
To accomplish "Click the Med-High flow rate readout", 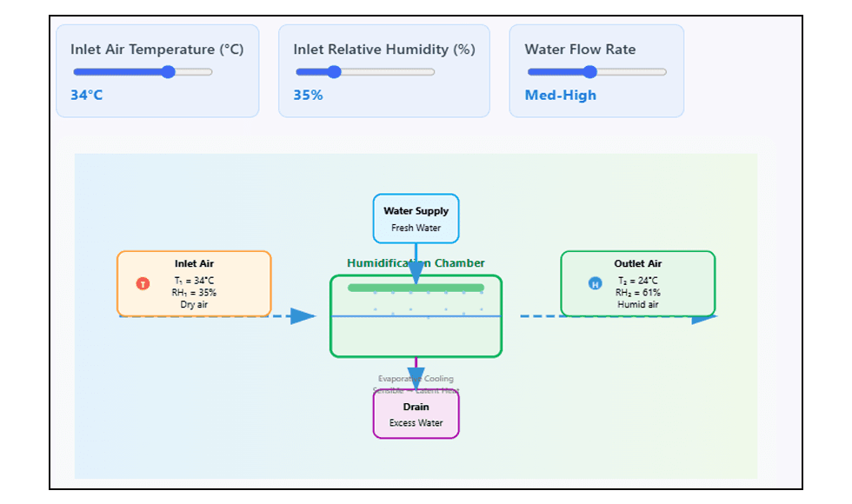I will (561, 95).
